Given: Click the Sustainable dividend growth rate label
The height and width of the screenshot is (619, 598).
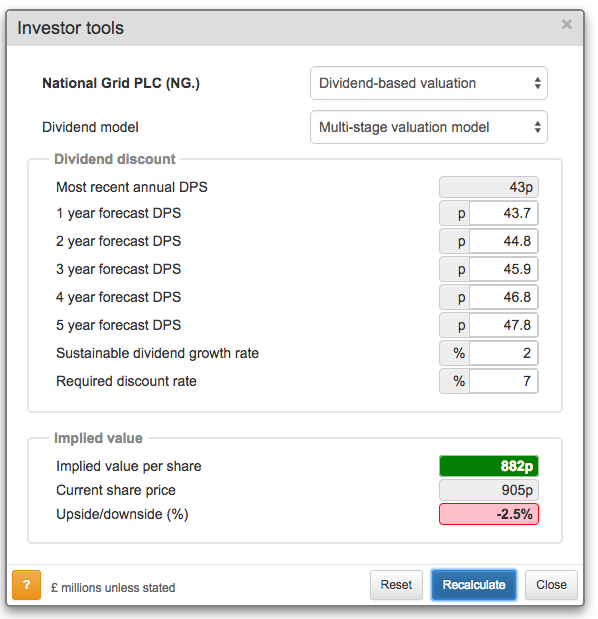Looking at the screenshot, I should click(157, 353).
